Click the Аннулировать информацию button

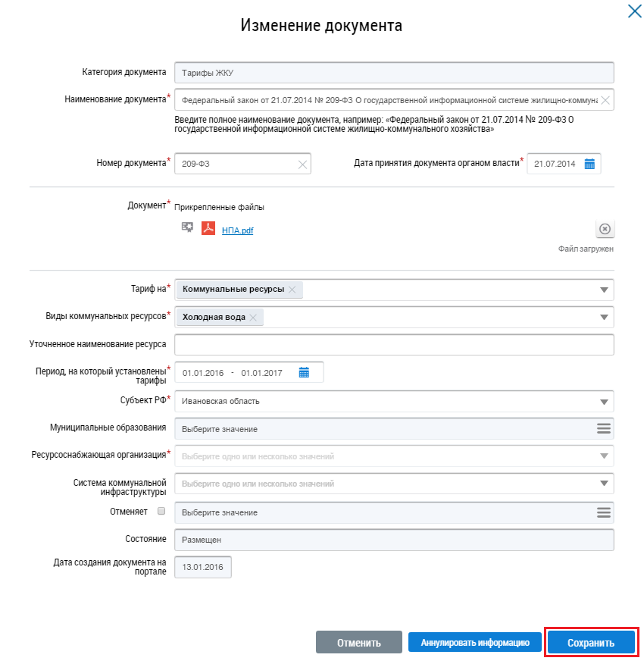point(475,643)
